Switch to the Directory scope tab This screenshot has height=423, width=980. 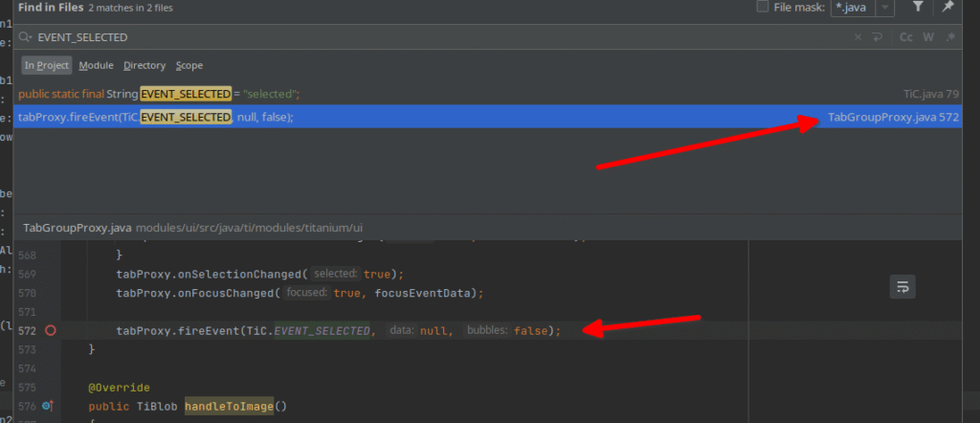pos(145,65)
